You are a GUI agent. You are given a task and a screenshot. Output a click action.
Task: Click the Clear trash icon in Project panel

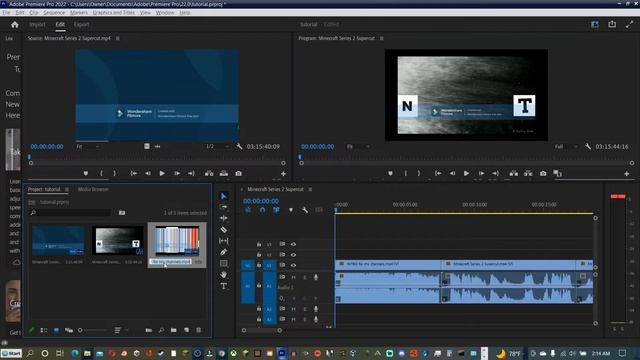199,330
